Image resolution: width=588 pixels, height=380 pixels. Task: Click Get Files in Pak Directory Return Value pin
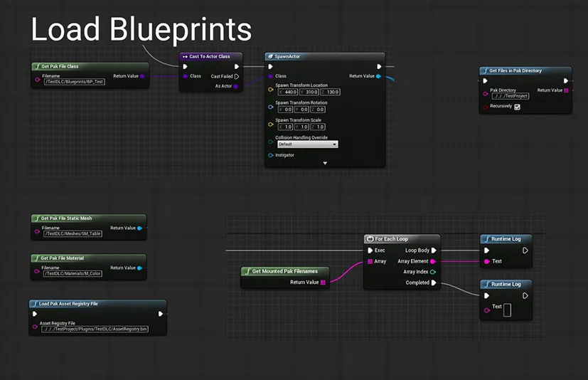(566, 90)
